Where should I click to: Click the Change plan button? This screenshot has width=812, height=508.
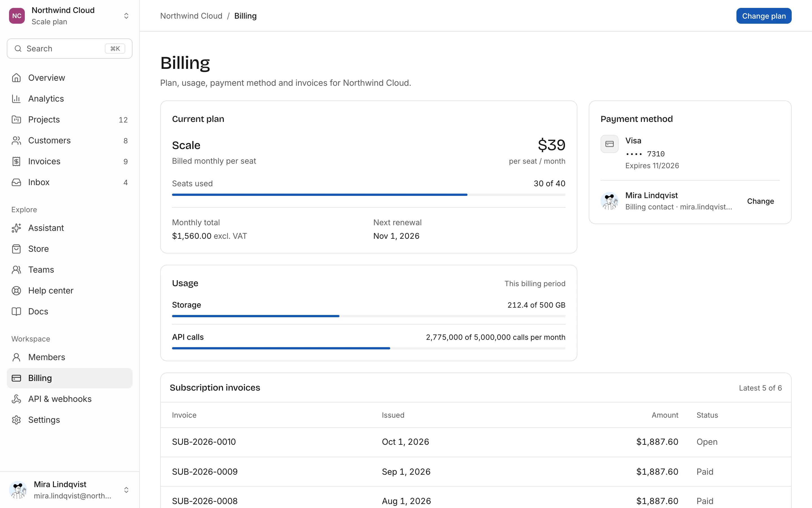(x=764, y=16)
